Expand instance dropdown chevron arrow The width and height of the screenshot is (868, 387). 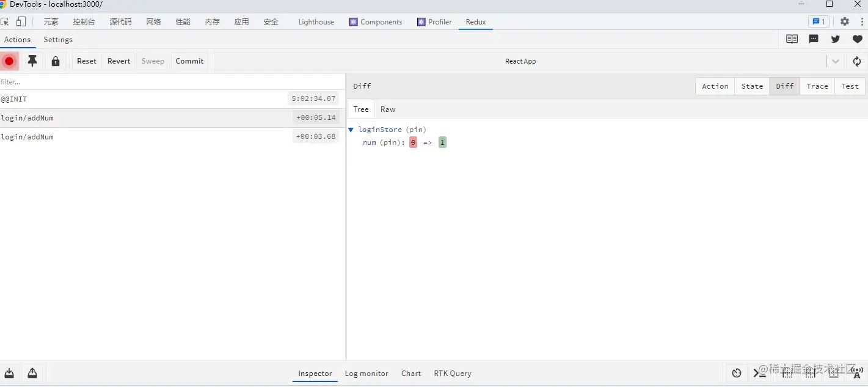[836, 61]
